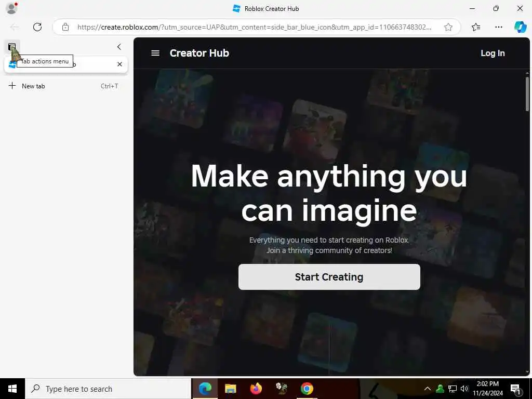Open the Copilot sidebar

pyautogui.click(x=521, y=27)
